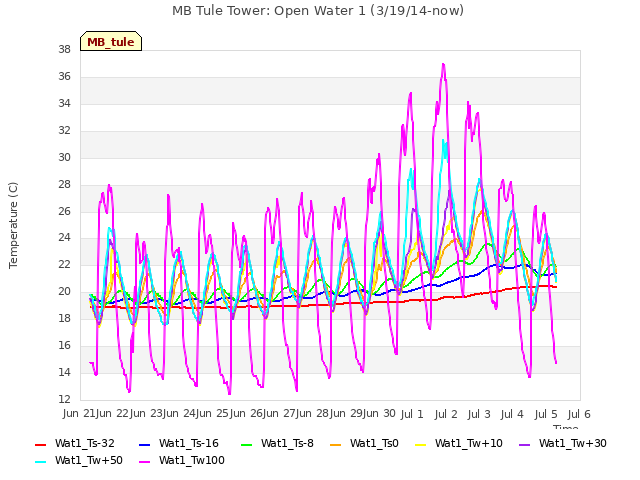The image size is (640, 480).
Task: Click the blue Wat1_Ts-16 legend swatch
Action: [x=144, y=444]
